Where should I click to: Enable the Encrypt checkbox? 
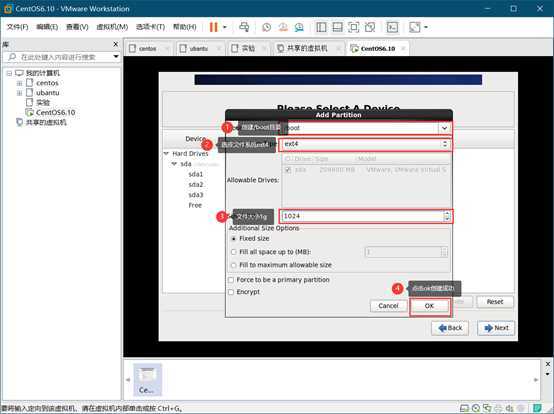point(231,292)
